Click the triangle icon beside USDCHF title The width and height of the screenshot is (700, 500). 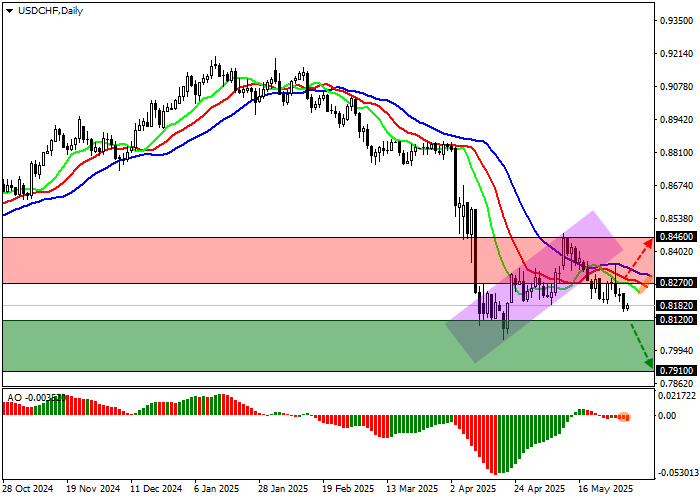tap(8, 10)
